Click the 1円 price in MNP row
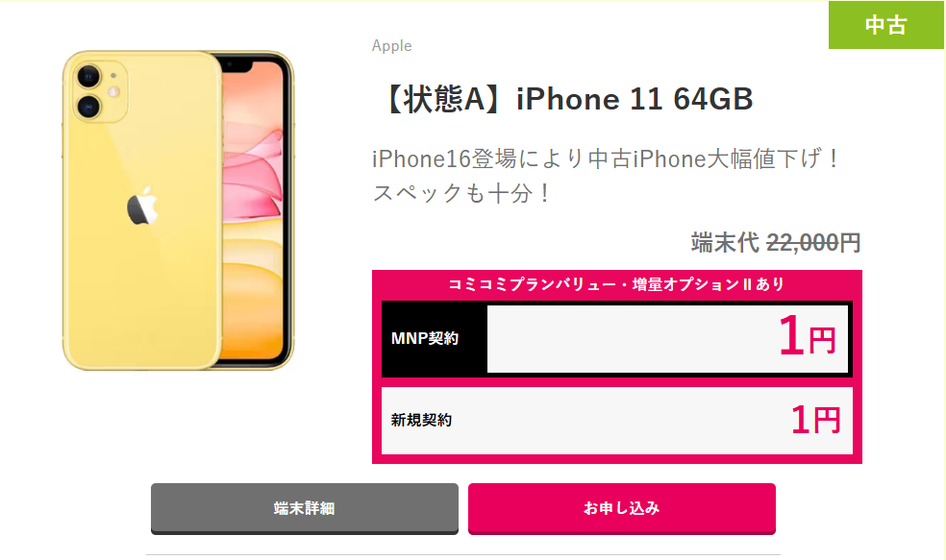 (x=808, y=336)
